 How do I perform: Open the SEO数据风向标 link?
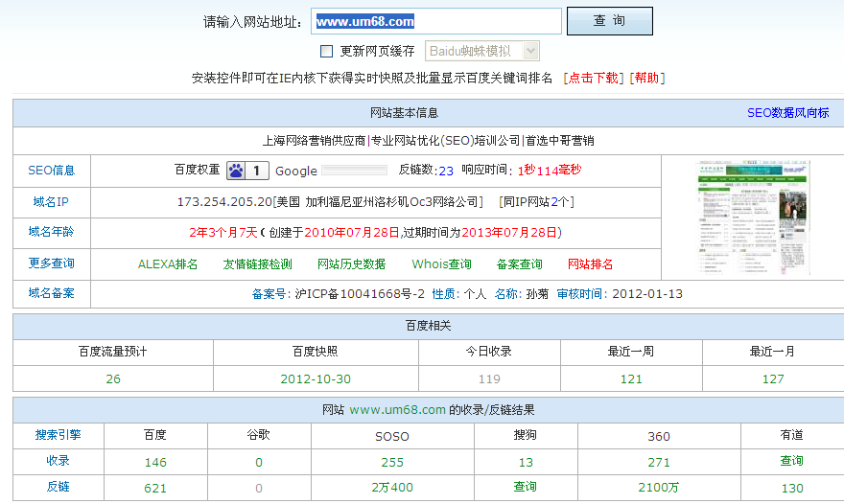tap(787, 112)
